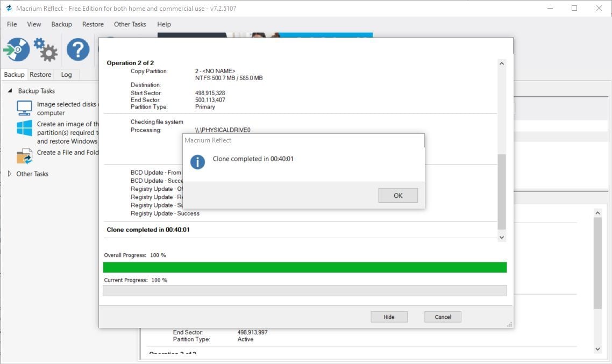Confirm clone completed with OK button
Viewport: 612px width, 364px height.
[398, 196]
